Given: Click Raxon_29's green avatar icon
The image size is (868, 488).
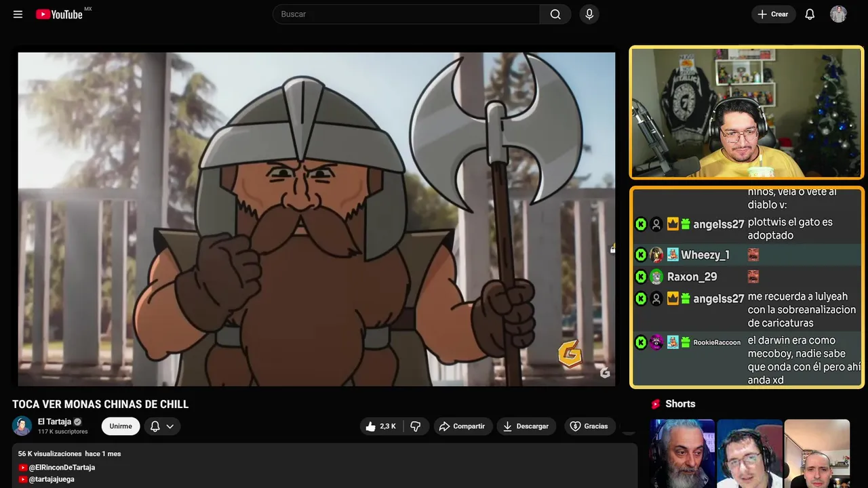Looking at the screenshot, I should (x=656, y=277).
